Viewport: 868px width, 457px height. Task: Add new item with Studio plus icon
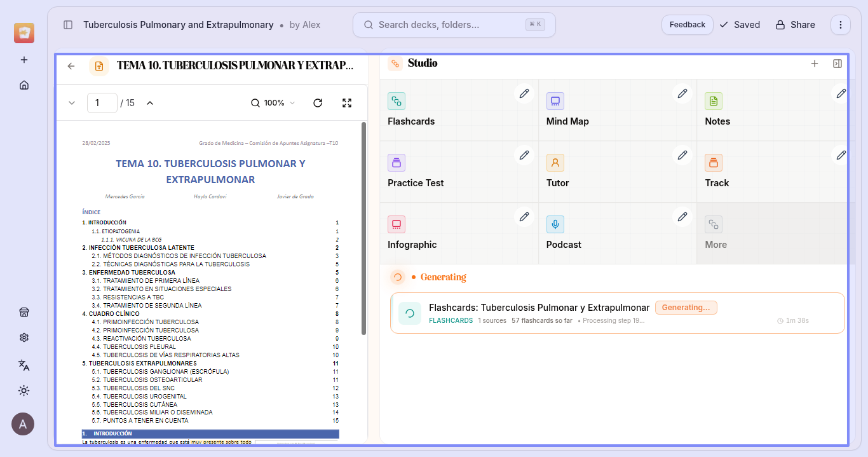[815, 64]
